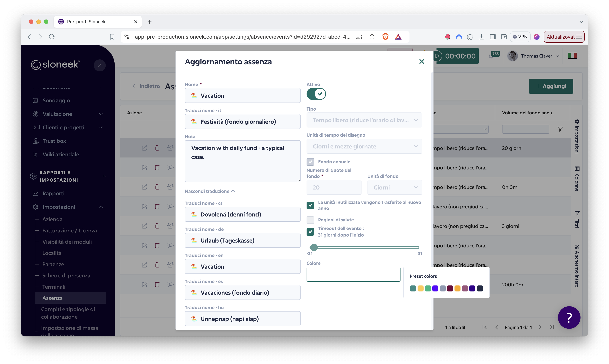Toggle the Timeout dell'evento checkbox
The height and width of the screenshot is (364, 609).
tap(310, 231)
